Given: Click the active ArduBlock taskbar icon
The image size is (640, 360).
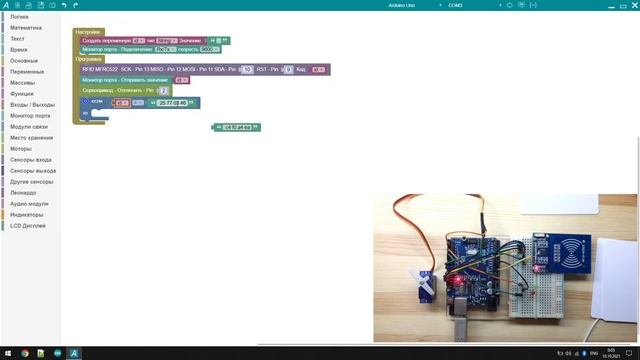Looking at the screenshot, I should pos(74,353).
